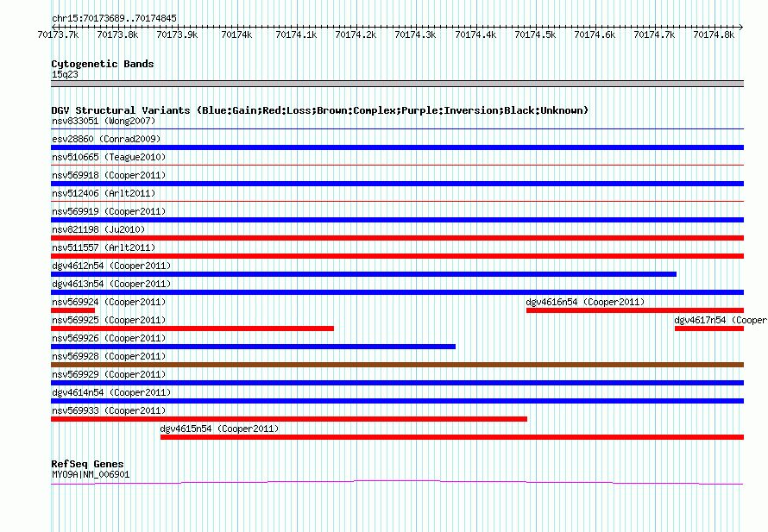Open the dgv4613n54 (Cooper2011) label

pyautogui.click(x=111, y=284)
